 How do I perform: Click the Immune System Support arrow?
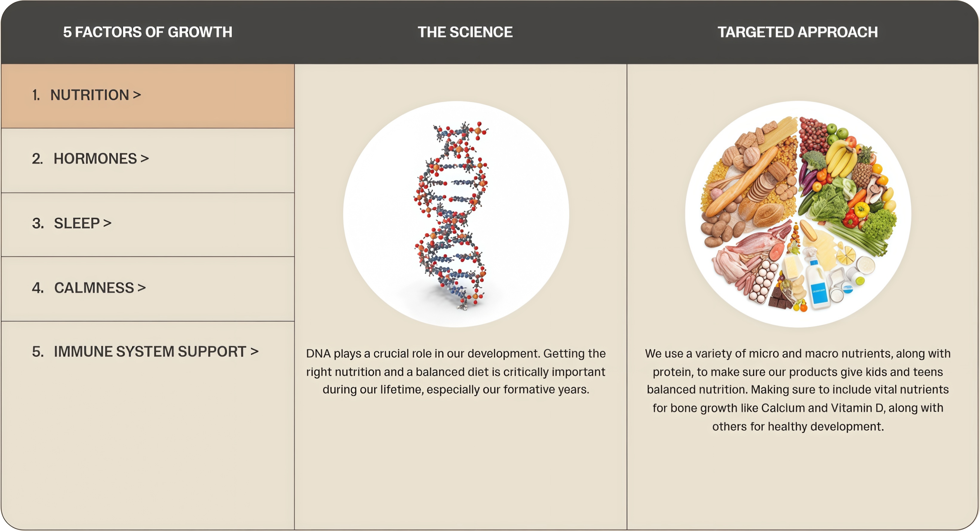(255, 352)
